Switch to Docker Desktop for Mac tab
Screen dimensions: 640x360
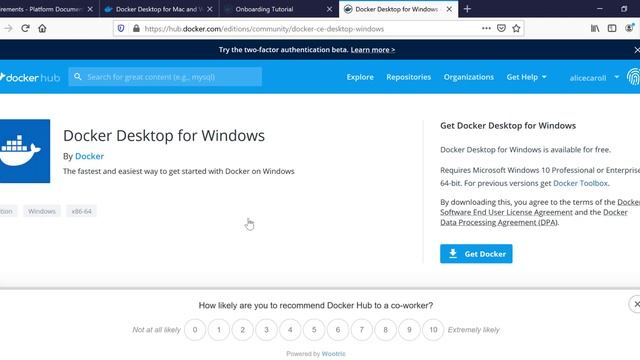(160, 9)
